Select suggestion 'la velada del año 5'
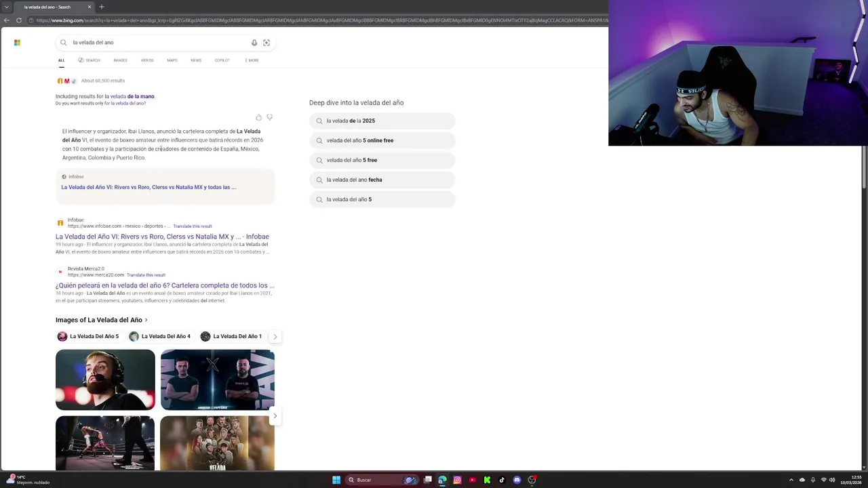 (x=382, y=199)
